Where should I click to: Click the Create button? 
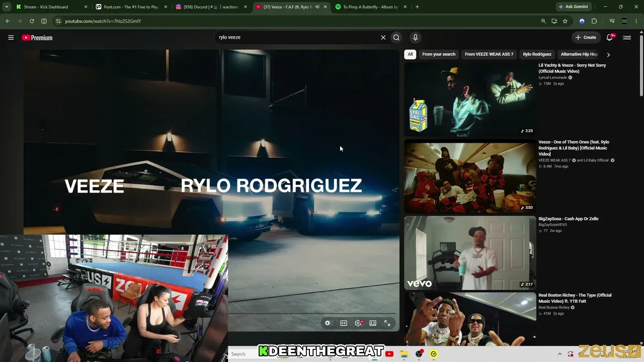(x=586, y=37)
